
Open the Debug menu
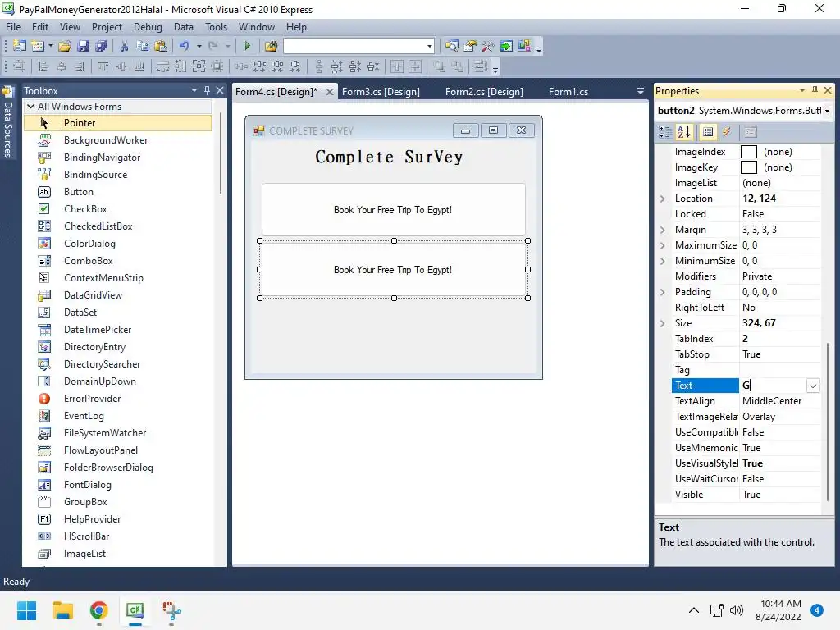[148, 27]
